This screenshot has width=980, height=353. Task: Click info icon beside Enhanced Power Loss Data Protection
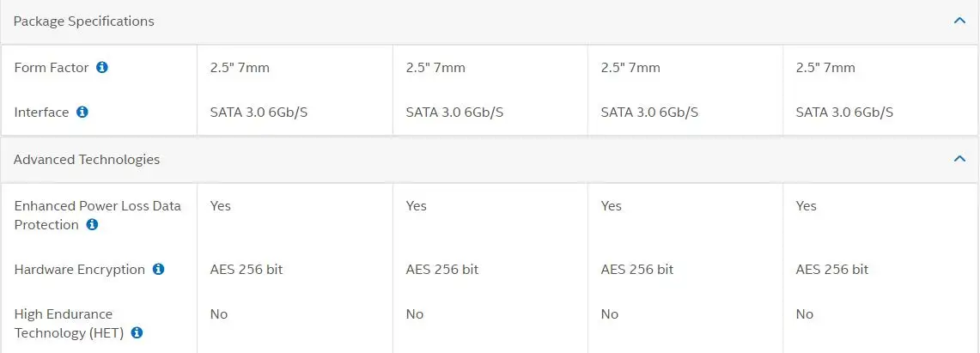(92, 225)
